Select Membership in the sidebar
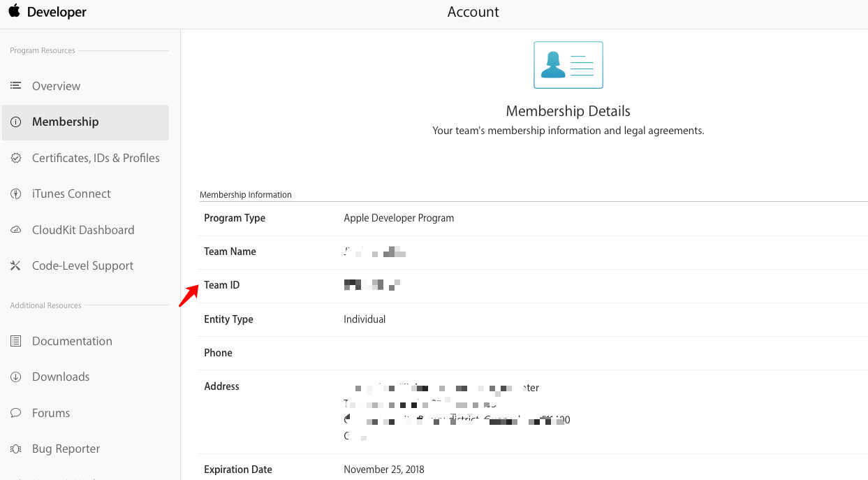The height and width of the screenshot is (480, 868). (x=65, y=122)
